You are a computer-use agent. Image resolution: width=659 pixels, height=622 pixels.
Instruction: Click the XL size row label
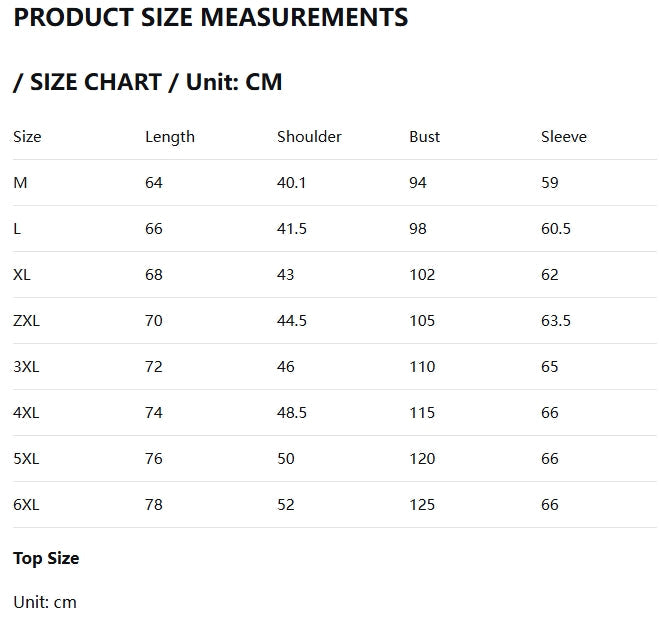point(22,275)
